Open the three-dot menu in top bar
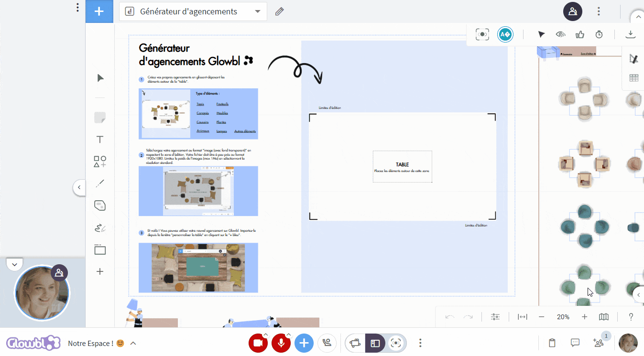 click(x=599, y=11)
